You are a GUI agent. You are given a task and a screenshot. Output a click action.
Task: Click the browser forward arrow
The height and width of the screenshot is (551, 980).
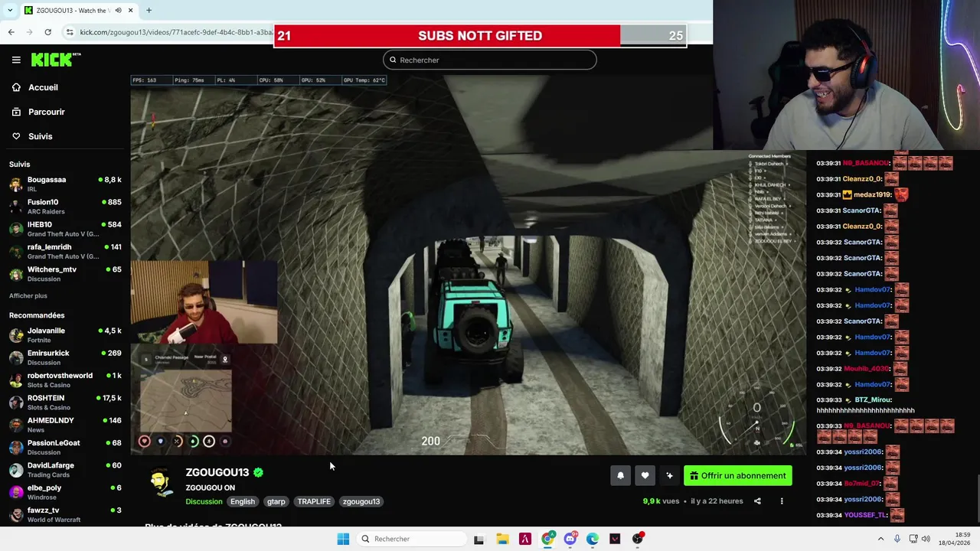tap(29, 32)
